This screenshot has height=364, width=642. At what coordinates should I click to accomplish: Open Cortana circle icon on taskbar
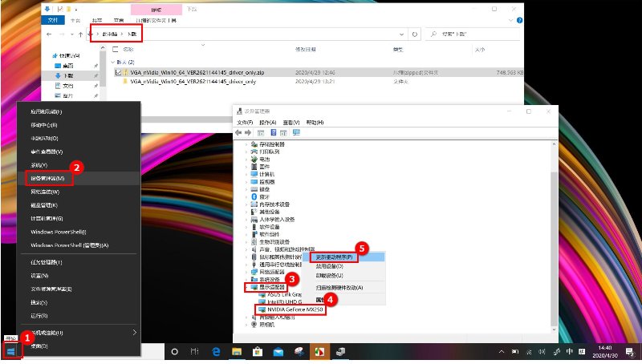click(174, 351)
